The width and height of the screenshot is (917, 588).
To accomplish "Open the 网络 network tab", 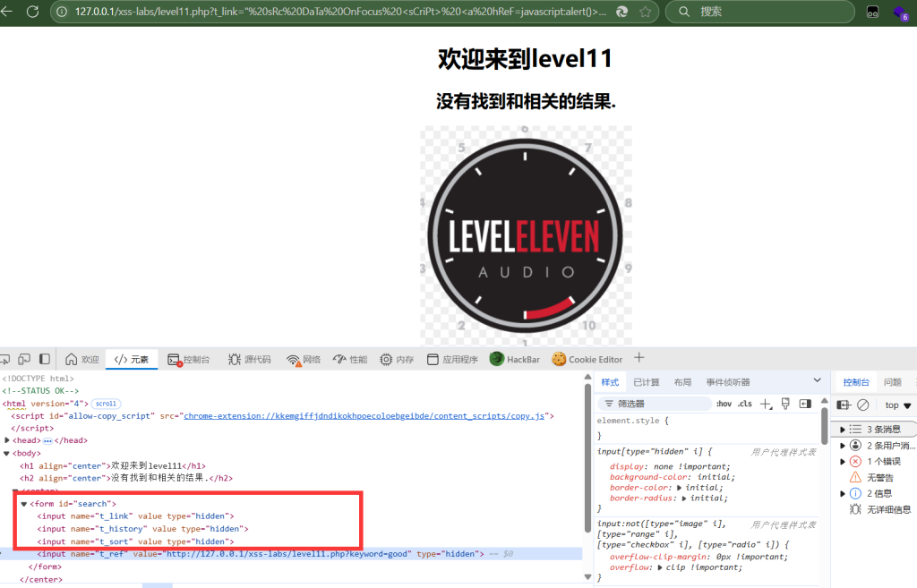I will point(304,360).
